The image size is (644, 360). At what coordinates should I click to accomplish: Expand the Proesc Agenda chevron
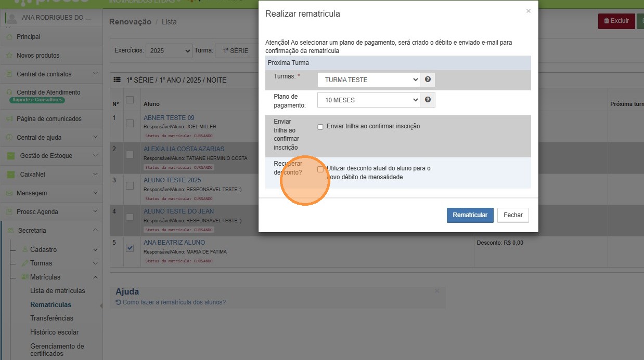[x=95, y=212]
